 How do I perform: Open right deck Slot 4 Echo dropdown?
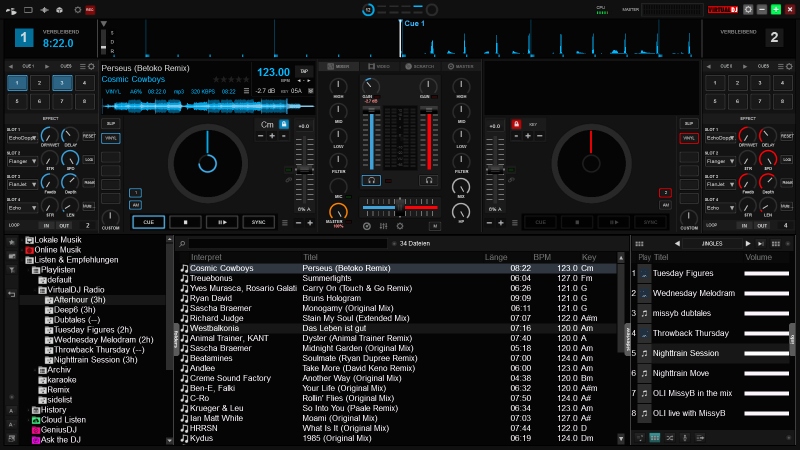[x=720, y=208]
